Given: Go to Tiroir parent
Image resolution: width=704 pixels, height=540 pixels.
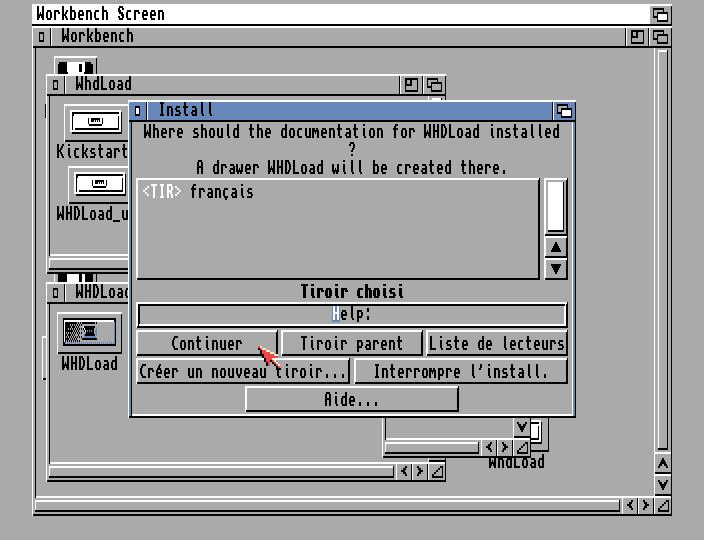Looking at the screenshot, I should [352, 343].
